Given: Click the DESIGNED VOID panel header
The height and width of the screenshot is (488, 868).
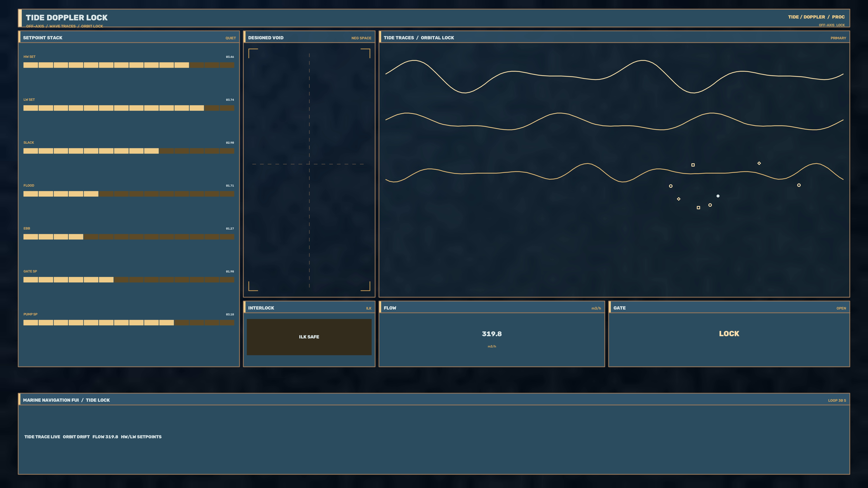Looking at the screenshot, I should coord(309,37).
